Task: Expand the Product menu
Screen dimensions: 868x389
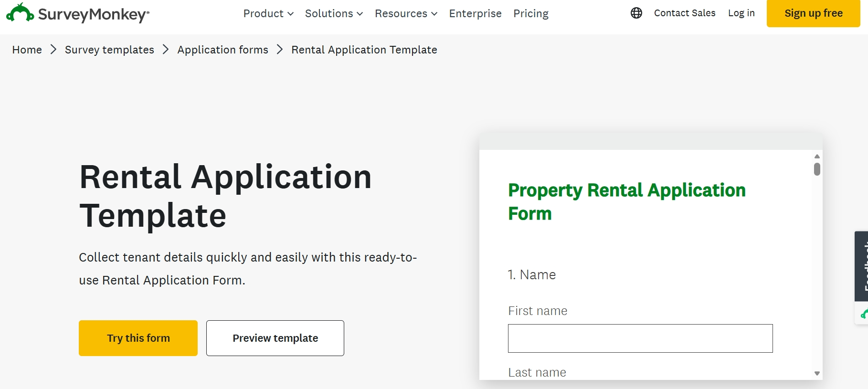Action: 268,13
